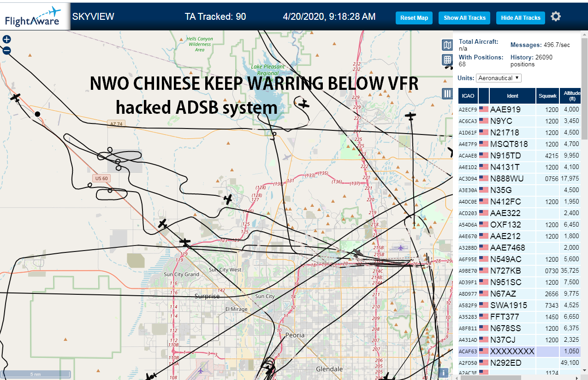Select the N549AC aircraft row
This screenshot has height=380, width=588.
coord(519,259)
